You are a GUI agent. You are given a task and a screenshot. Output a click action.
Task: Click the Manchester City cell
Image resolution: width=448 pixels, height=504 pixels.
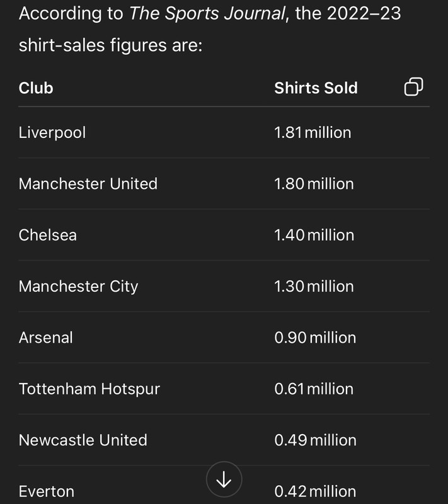(x=78, y=287)
